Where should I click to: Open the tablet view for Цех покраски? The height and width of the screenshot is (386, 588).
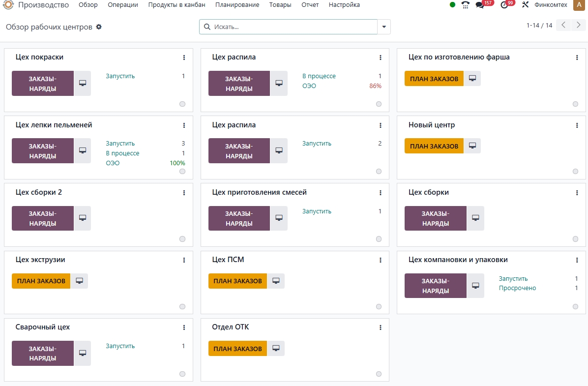coord(82,83)
